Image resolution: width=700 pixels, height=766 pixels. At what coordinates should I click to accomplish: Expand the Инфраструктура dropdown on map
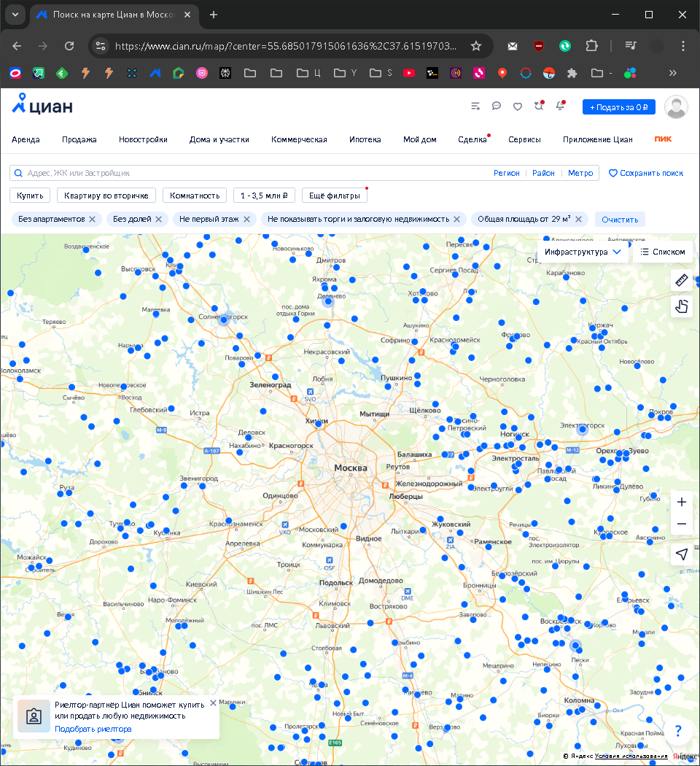(x=583, y=252)
